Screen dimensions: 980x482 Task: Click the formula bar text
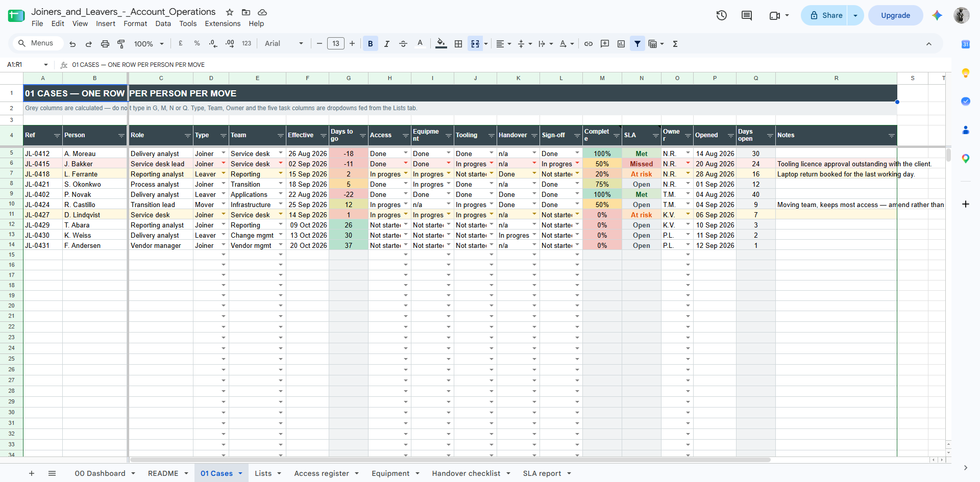pyautogui.click(x=138, y=65)
